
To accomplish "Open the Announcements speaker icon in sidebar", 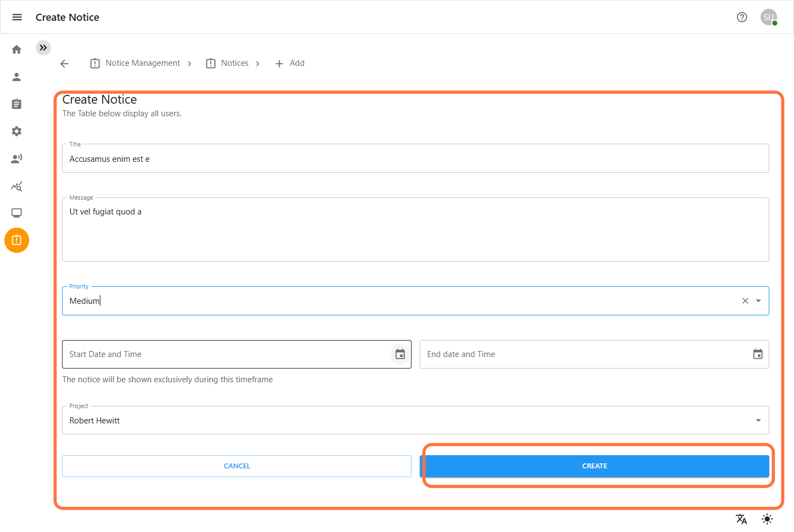I will point(16,158).
